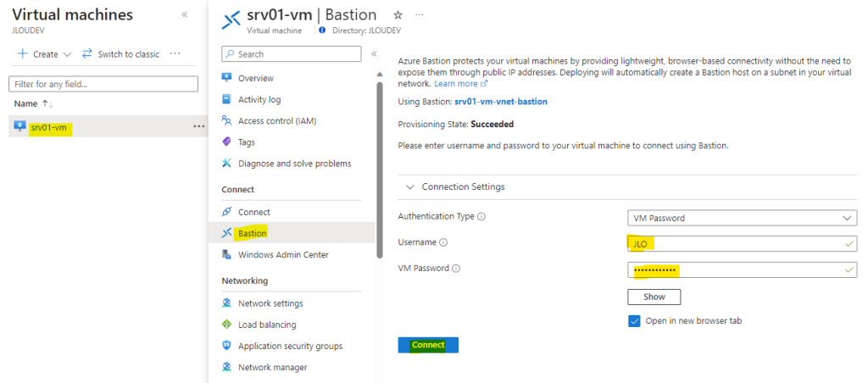Click the Authentication Type info icon
The width and height of the screenshot is (868, 383).
481,217
